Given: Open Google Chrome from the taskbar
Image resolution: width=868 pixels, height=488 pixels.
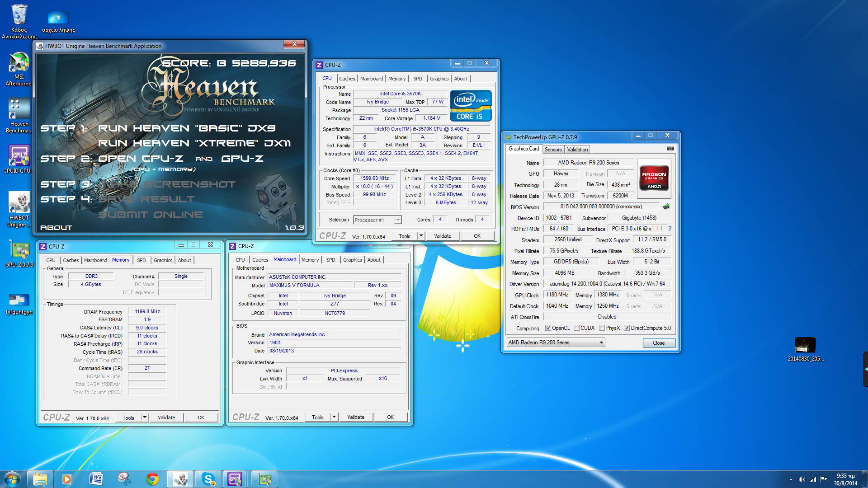Looking at the screenshot, I should tap(152, 479).
